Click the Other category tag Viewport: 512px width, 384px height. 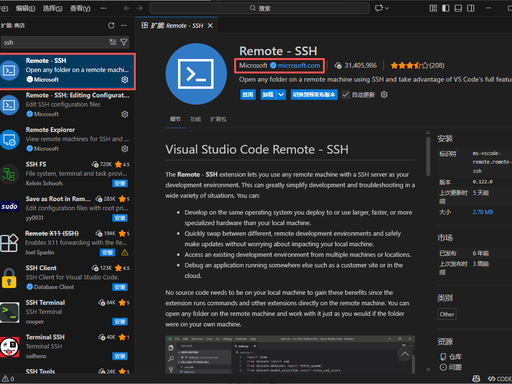pos(447,314)
